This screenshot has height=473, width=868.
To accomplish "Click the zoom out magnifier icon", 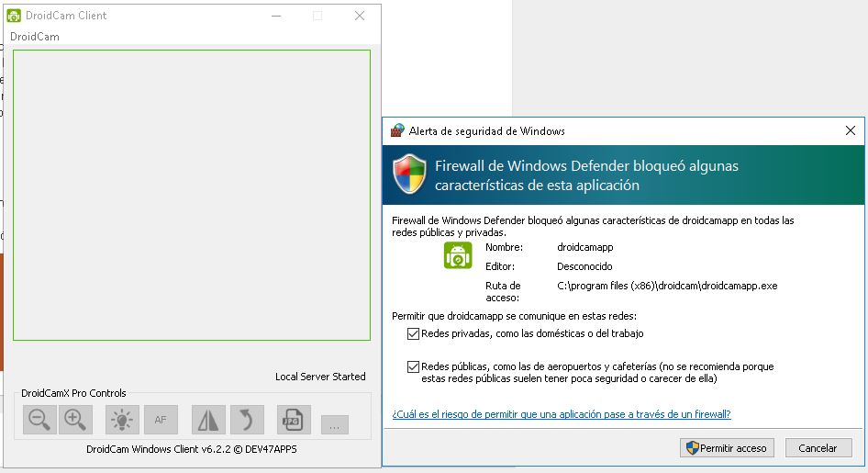I will tap(39, 420).
